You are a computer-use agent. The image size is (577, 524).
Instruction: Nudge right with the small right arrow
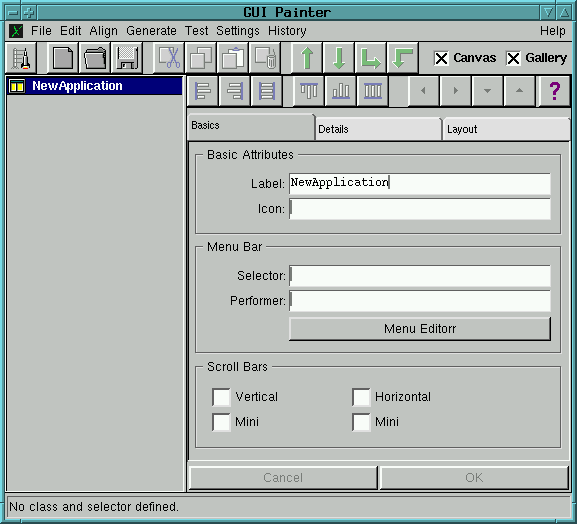pyautogui.click(x=456, y=91)
